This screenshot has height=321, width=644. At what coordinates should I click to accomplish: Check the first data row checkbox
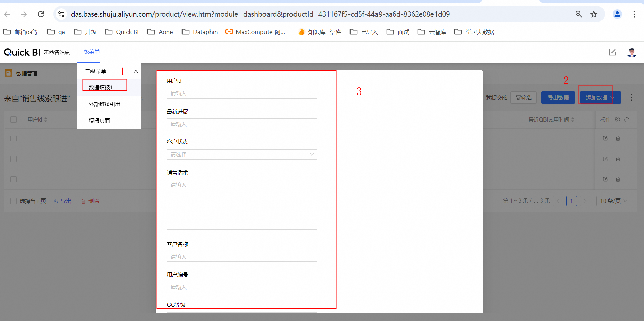[13, 138]
